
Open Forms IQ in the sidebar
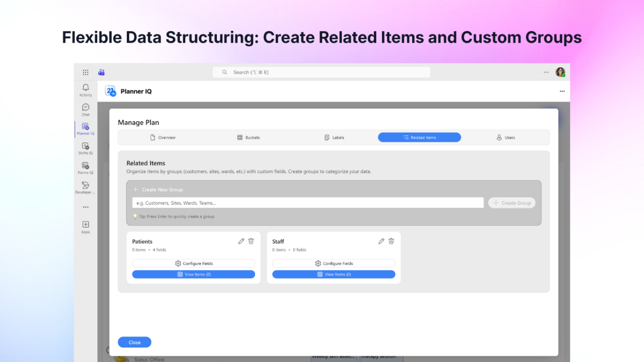coord(86,168)
